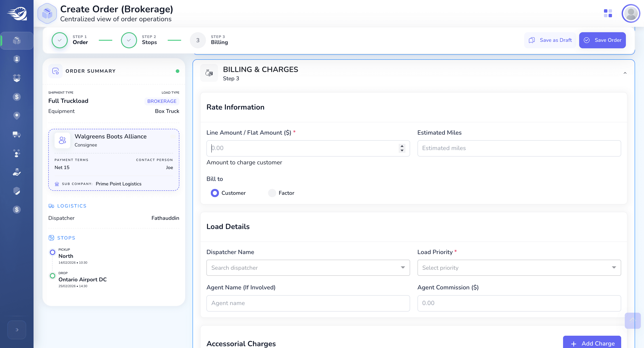Open the Search dispatcher dropdown
The image size is (644, 348).
[308, 268]
